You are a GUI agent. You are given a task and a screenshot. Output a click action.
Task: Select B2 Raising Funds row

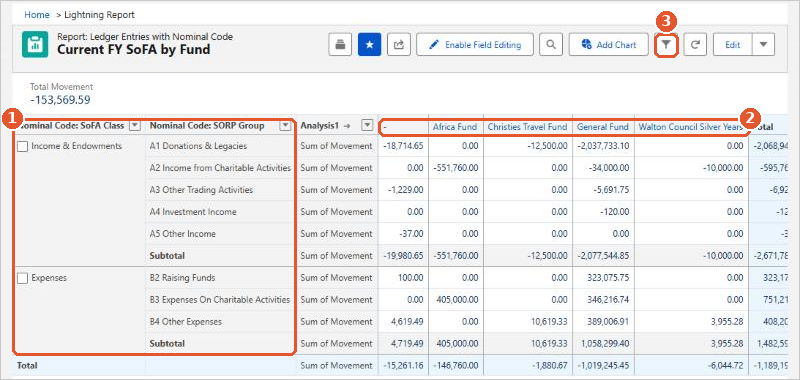(x=182, y=277)
